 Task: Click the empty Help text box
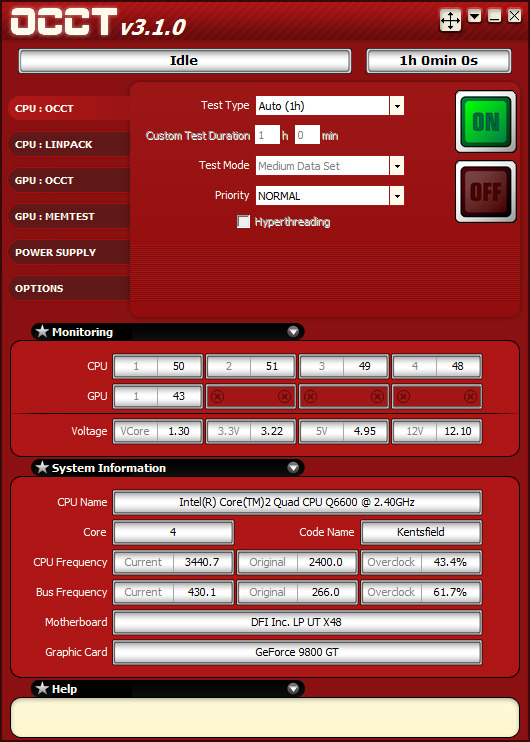point(265,717)
